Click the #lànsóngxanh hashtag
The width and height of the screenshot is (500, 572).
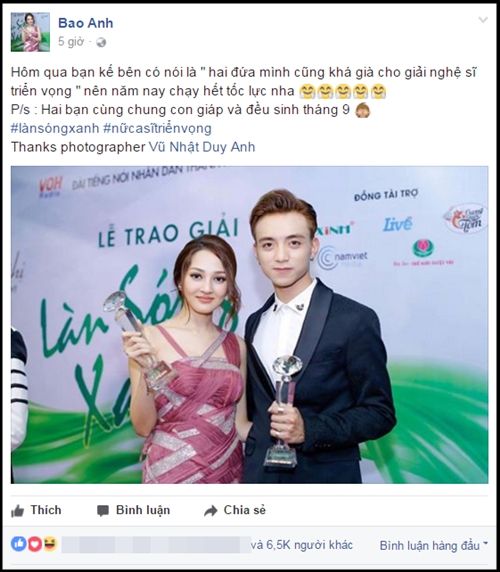coord(55,128)
